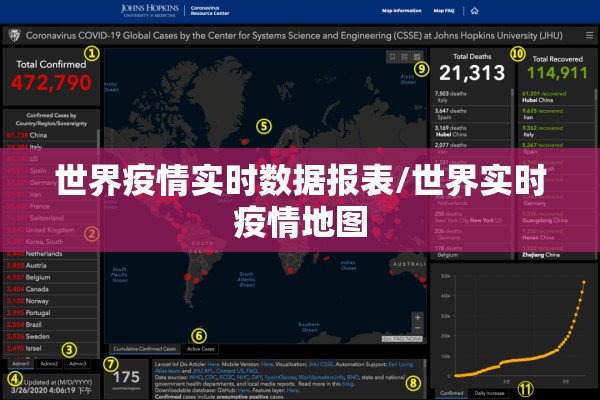The width and height of the screenshot is (600, 400).
Task: Click the last data point on the chart
Action: pos(584,282)
